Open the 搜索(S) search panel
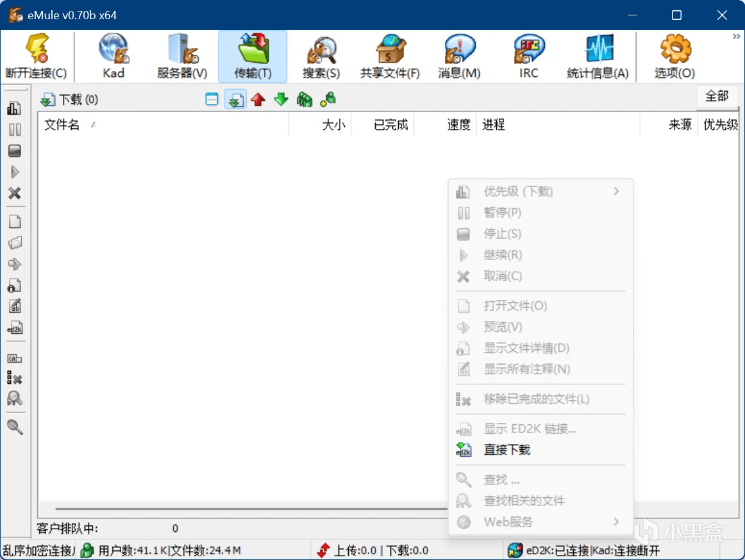Image resolution: width=745 pixels, height=560 pixels. [x=321, y=56]
